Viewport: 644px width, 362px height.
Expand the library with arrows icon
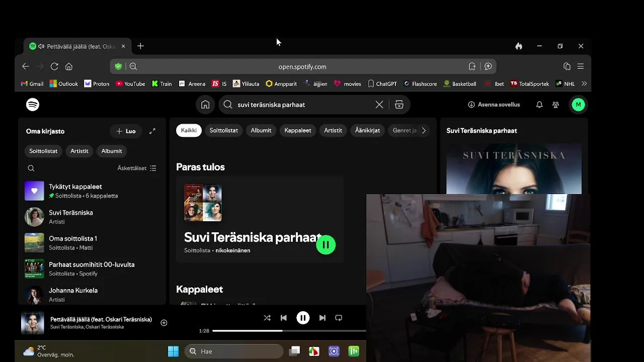click(x=152, y=131)
